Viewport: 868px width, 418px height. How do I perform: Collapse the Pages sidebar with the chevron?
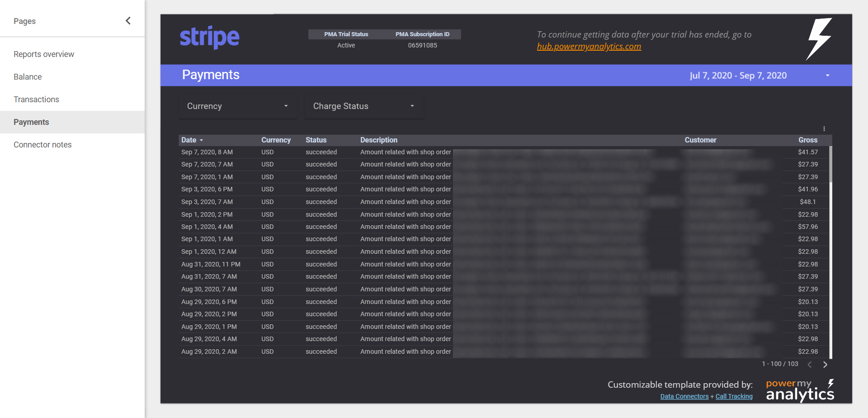click(128, 21)
